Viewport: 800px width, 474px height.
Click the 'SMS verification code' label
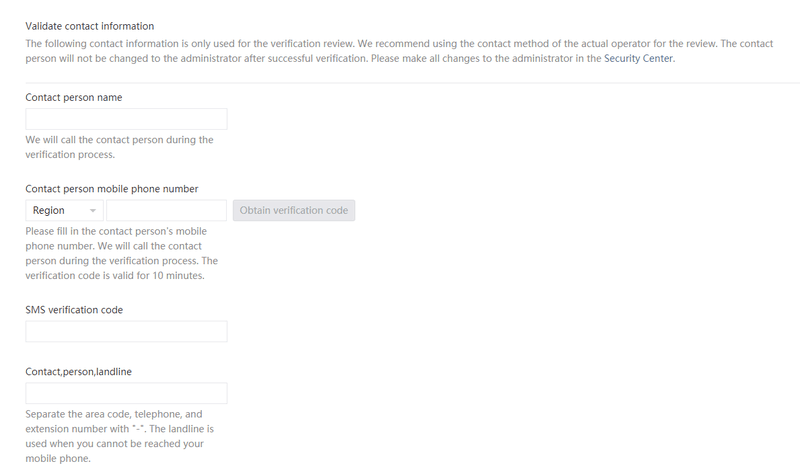(x=74, y=310)
